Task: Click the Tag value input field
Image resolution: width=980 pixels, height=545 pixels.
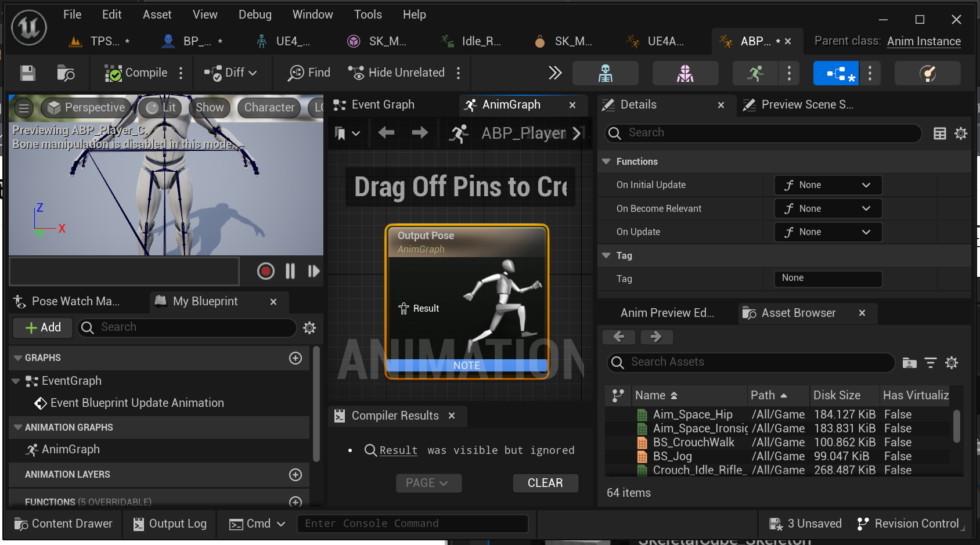Action: [828, 279]
